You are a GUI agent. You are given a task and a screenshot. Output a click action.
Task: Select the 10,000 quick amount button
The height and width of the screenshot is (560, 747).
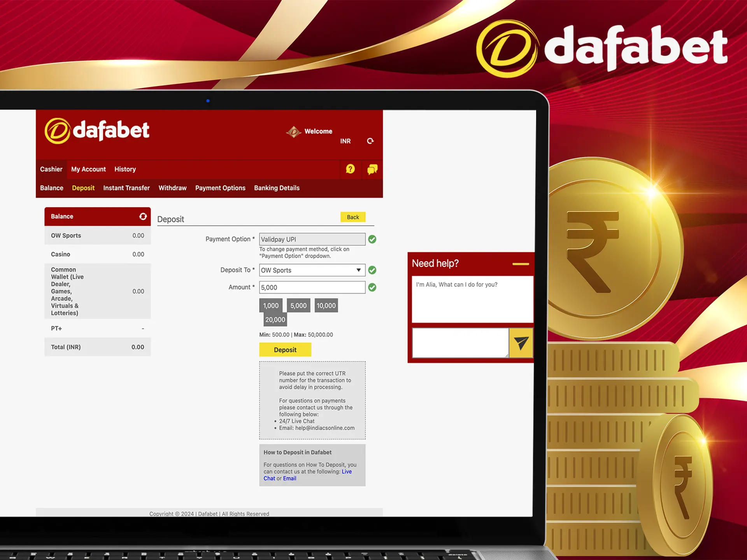point(326,305)
